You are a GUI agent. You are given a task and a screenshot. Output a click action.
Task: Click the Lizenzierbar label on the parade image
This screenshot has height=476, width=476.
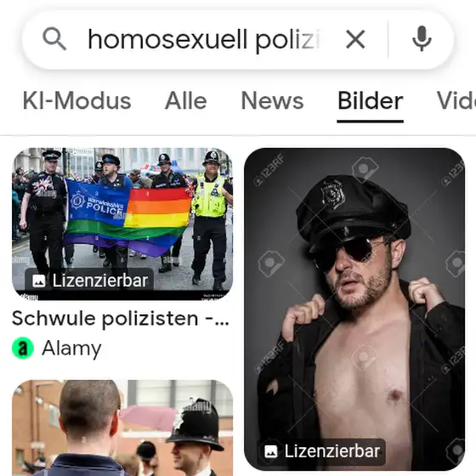100,280
